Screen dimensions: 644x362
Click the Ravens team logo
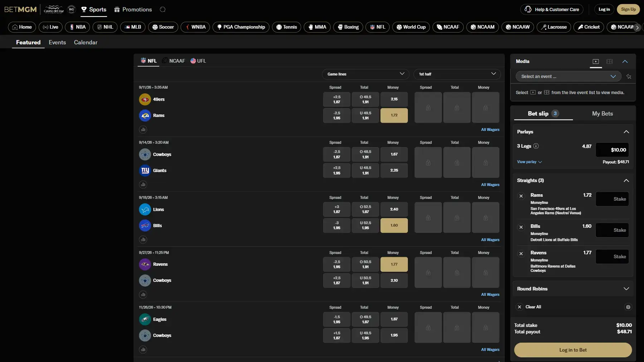(145, 264)
